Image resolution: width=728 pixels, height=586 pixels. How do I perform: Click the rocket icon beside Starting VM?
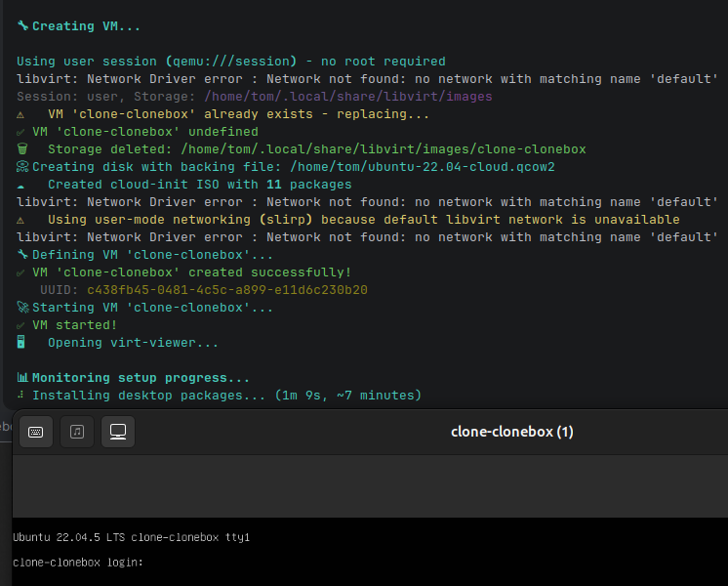(x=22, y=308)
